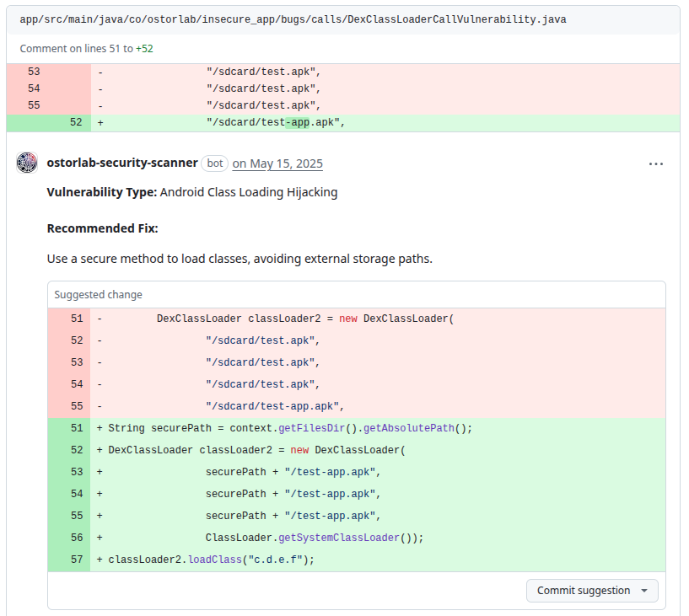Open the comment options ellipsis menu
Screen dimensions: 689x616
pyautogui.click(x=655, y=163)
